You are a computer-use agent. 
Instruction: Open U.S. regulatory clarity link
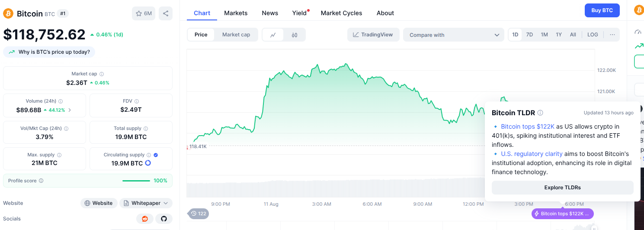(532, 154)
